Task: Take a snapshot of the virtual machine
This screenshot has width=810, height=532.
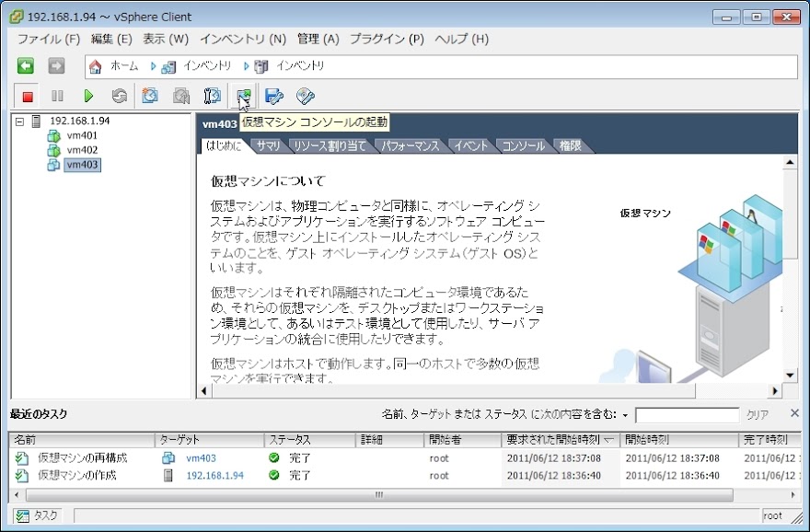Action: (150, 96)
